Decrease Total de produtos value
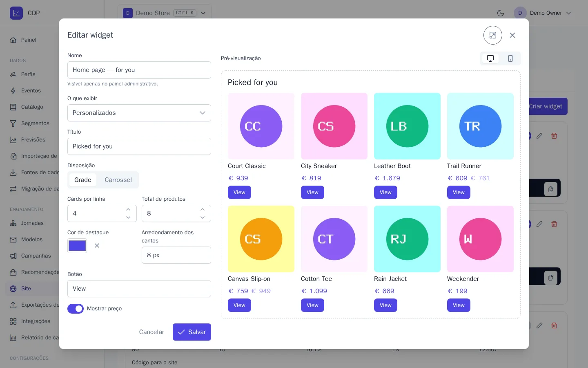This screenshot has width=588, height=368. pyautogui.click(x=203, y=218)
